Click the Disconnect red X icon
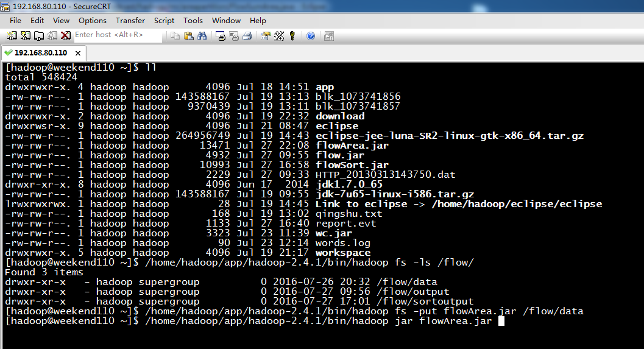The width and height of the screenshot is (644, 349). pos(66,36)
